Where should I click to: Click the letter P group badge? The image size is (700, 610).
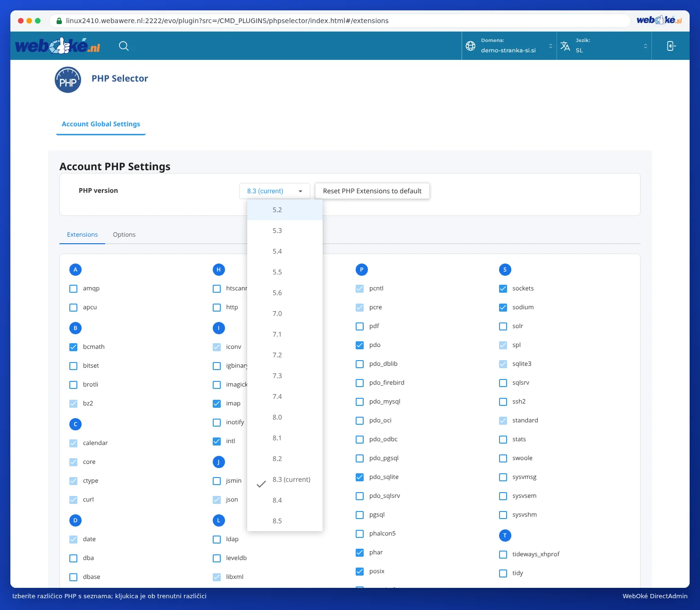[362, 270]
